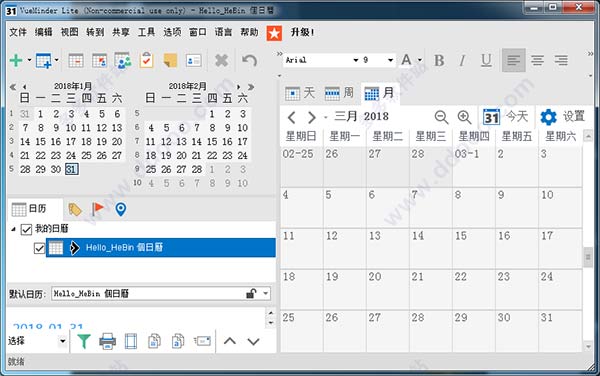Open the 帮助 menu
Viewport: 600px width, 376px height.
249,32
